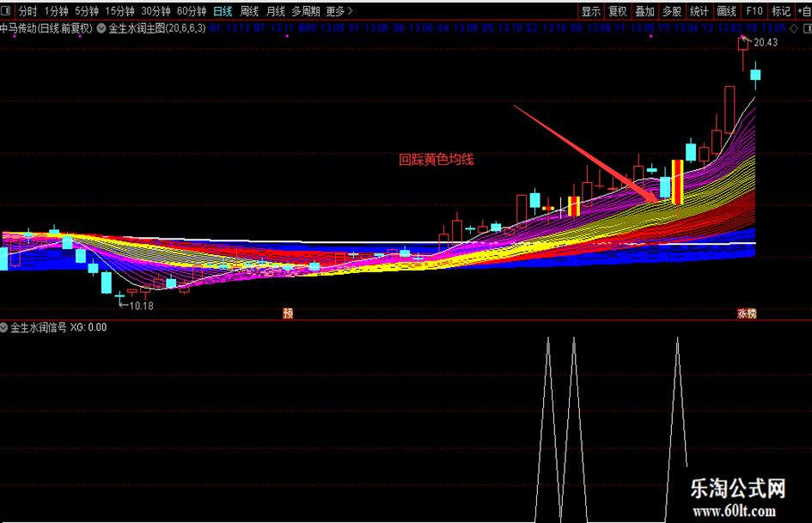The width and height of the screenshot is (812, 523).
Task: Select the 日线 daily tab
Action: [223, 11]
